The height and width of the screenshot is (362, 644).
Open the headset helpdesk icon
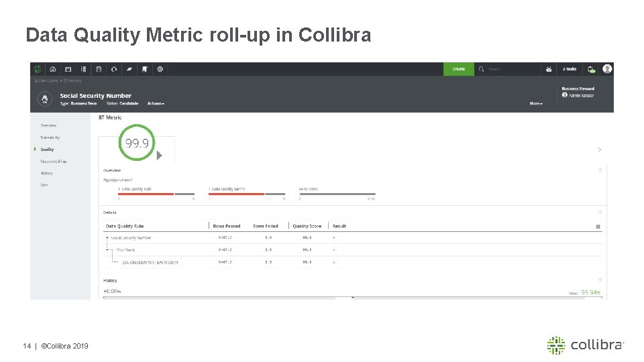coord(114,69)
